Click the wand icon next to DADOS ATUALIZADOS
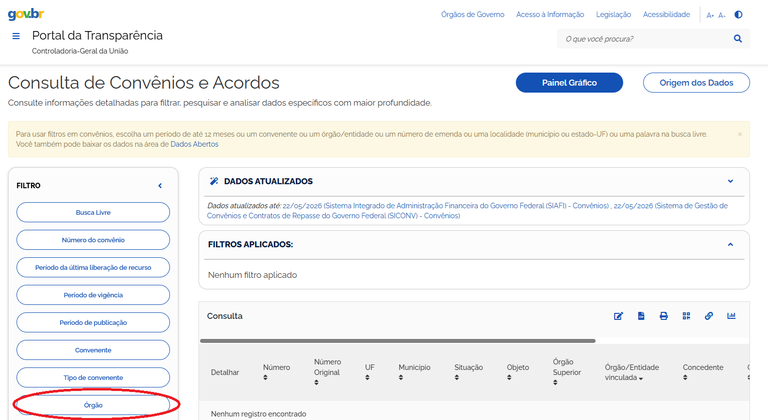The image size is (768, 420). coord(214,181)
